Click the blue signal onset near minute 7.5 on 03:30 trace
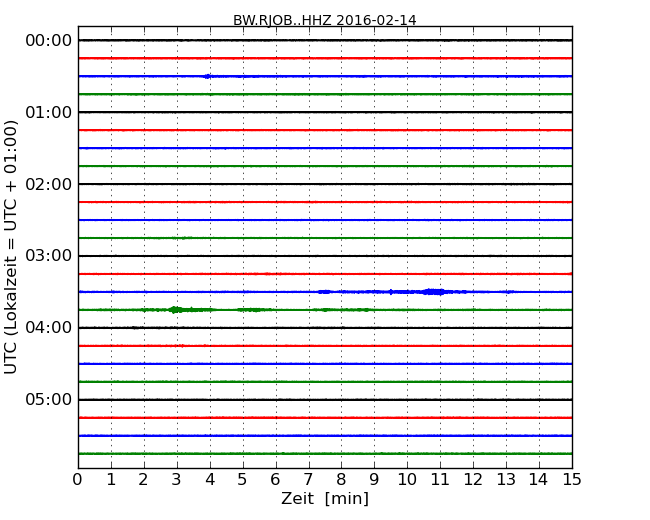 coord(325,292)
